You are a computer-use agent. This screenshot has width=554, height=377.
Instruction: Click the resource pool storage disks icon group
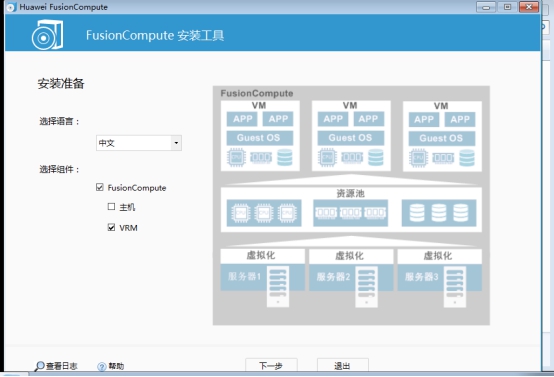[439, 213]
